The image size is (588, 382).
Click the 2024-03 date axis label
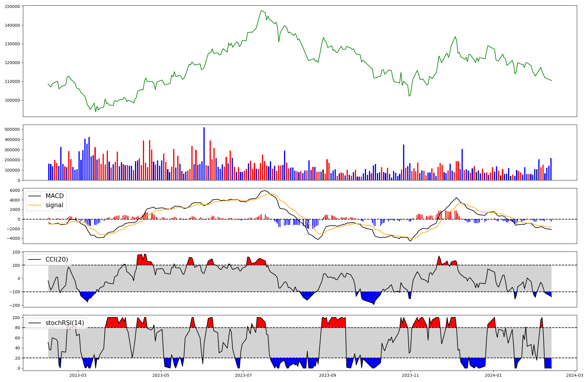pos(575,375)
